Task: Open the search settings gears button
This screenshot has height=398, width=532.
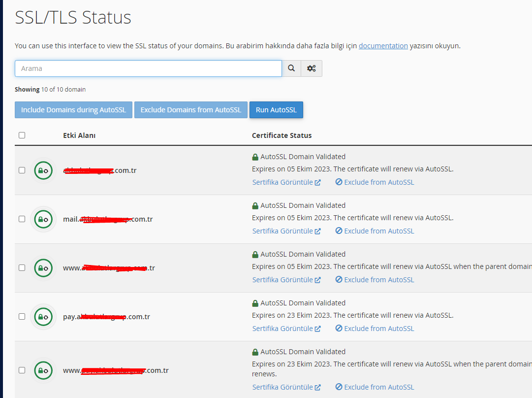Action: [x=312, y=68]
